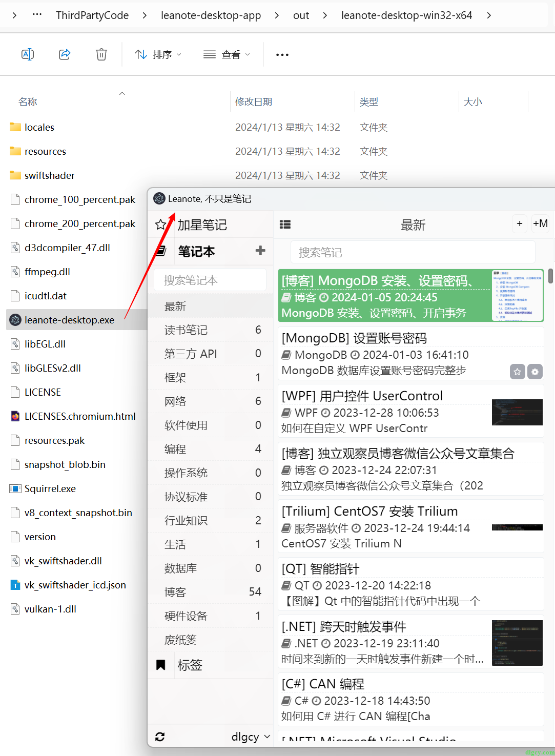Open the C# CAN 编程 note
The width and height of the screenshot is (555, 756).
pos(410,700)
